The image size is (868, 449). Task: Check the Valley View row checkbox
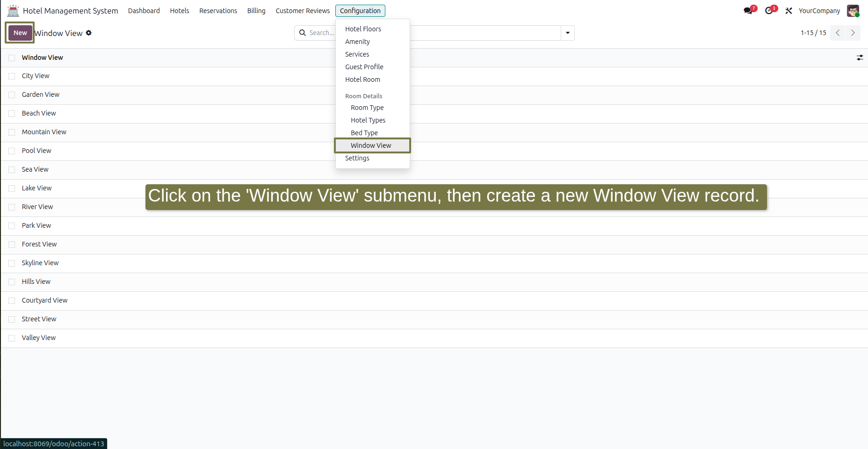[12, 338]
